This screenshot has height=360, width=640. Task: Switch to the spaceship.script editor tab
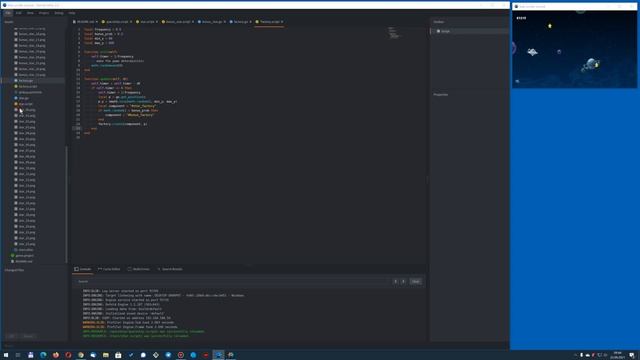[x=117, y=22]
